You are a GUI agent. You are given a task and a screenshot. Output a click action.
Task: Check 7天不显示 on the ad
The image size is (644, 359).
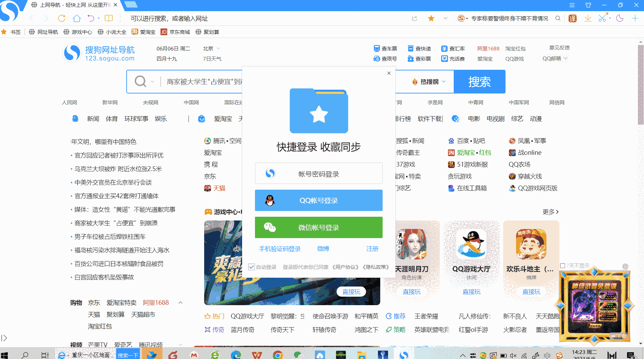tap(562, 266)
